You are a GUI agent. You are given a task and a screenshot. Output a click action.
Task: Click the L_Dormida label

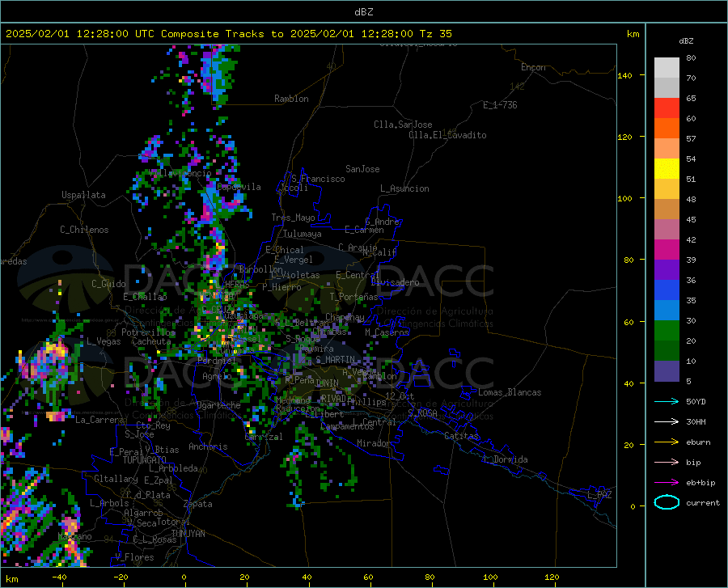[x=505, y=459]
